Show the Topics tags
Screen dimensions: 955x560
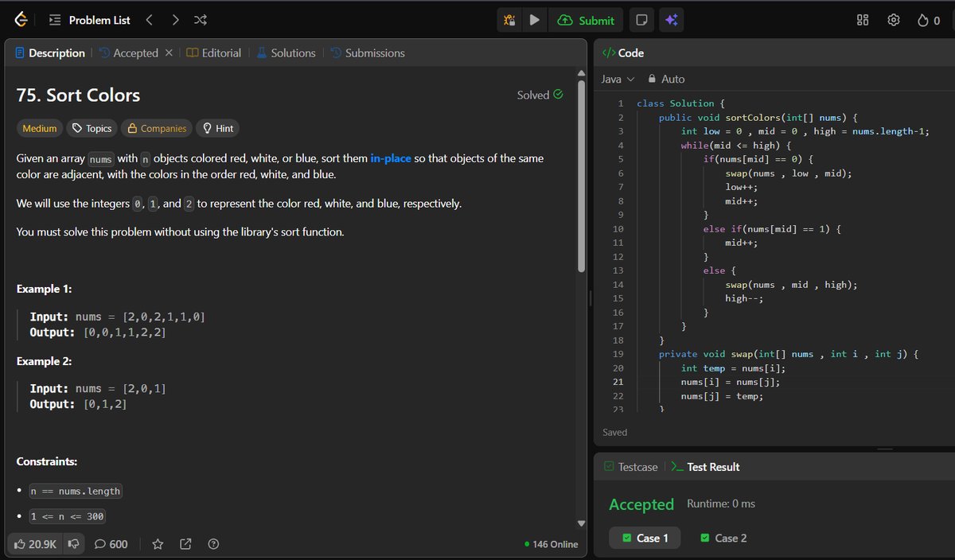click(91, 128)
